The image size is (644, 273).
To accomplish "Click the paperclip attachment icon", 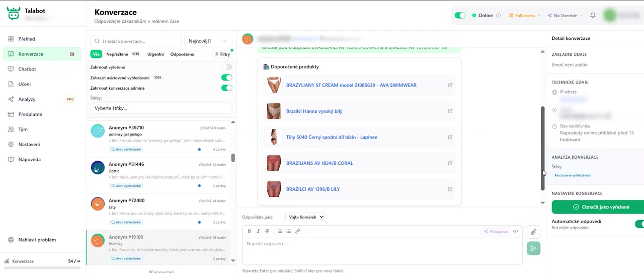I will coord(533,232).
